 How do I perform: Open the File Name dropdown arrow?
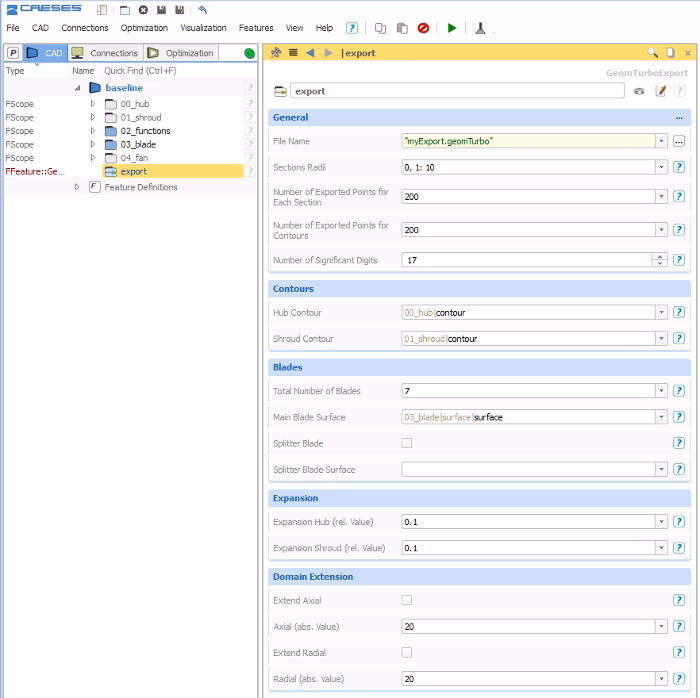click(661, 141)
